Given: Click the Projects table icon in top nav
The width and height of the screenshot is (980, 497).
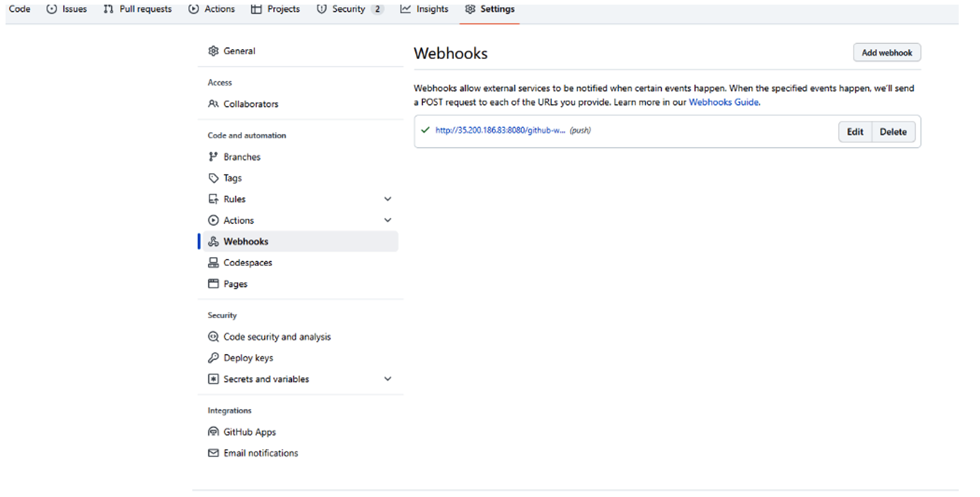Looking at the screenshot, I should tap(256, 9).
